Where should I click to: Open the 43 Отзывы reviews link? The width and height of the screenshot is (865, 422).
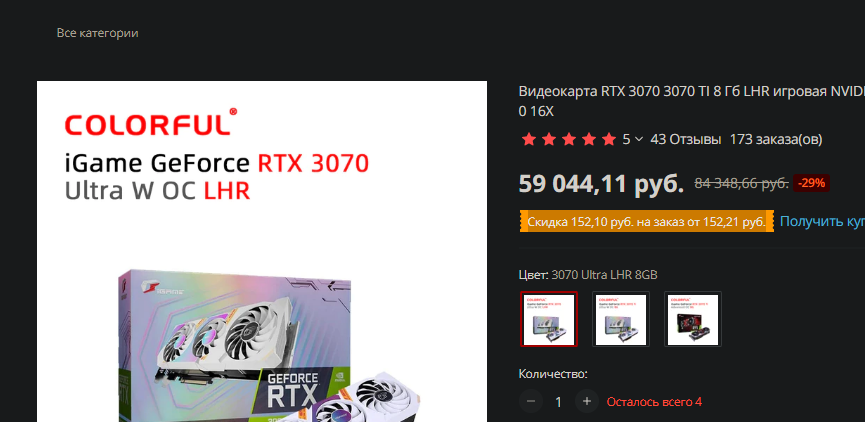pos(685,140)
